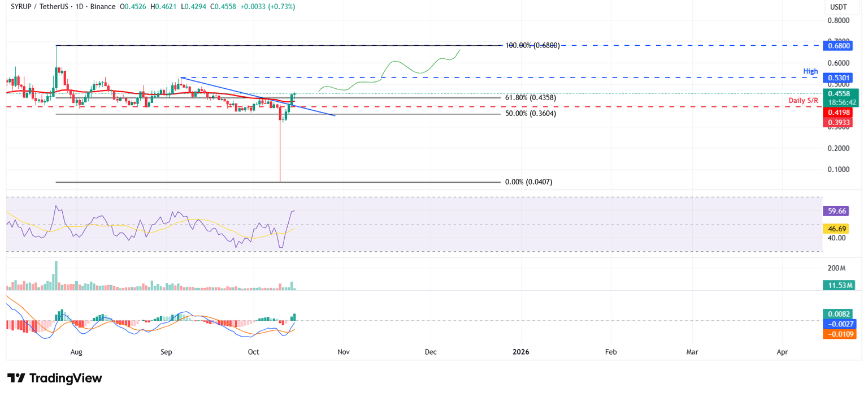Click the 61.80% (0.4358) Fibonacci level
The height and width of the screenshot is (396, 868).
(530, 97)
